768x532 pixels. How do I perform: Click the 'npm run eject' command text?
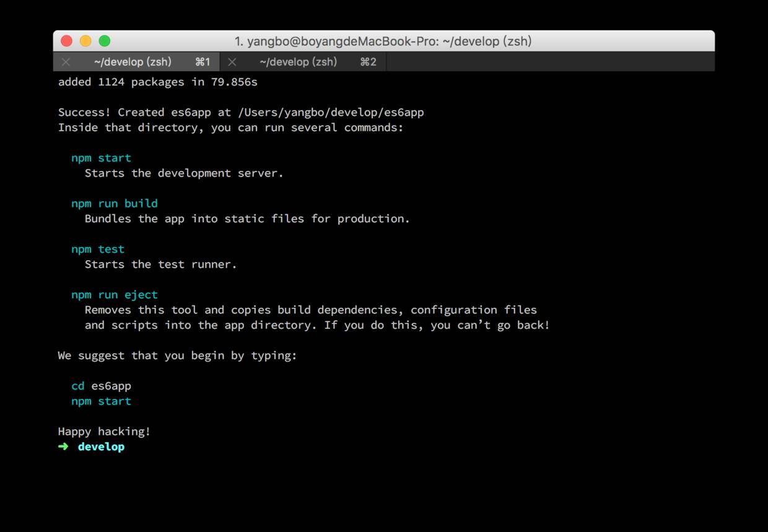114,295
